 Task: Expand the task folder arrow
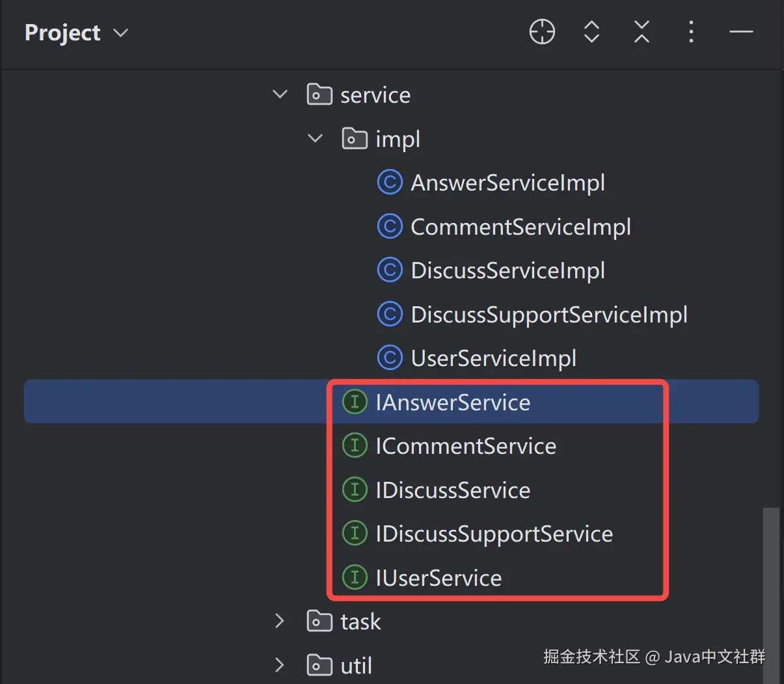(280, 622)
